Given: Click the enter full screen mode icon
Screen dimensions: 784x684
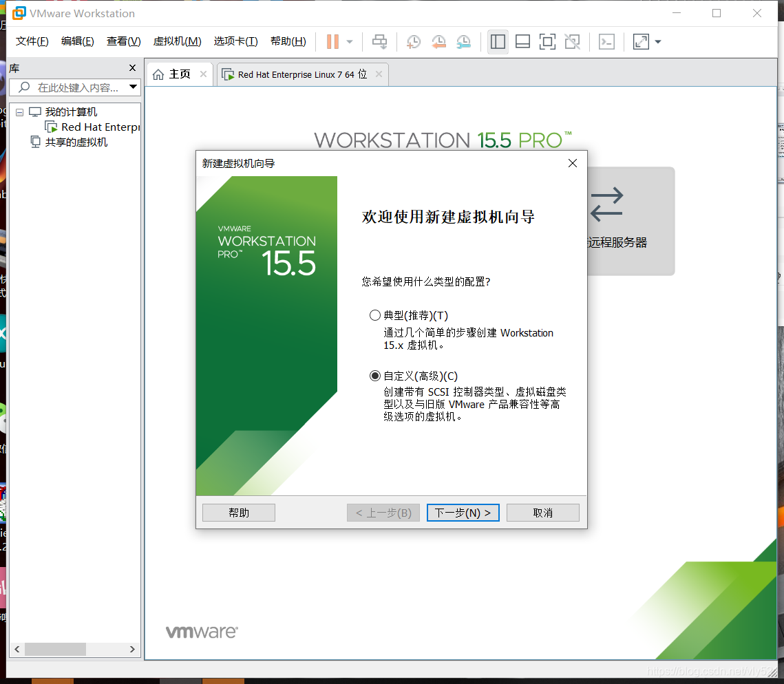Looking at the screenshot, I should [x=547, y=41].
